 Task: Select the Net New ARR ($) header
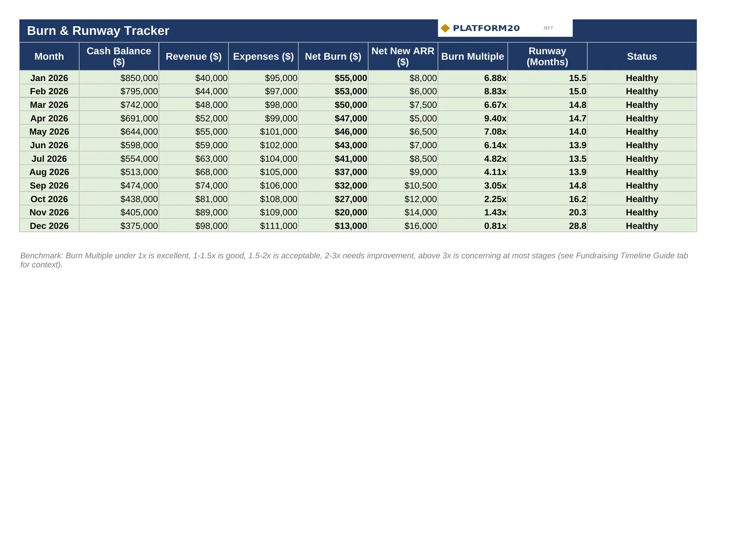[x=403, y=56]
